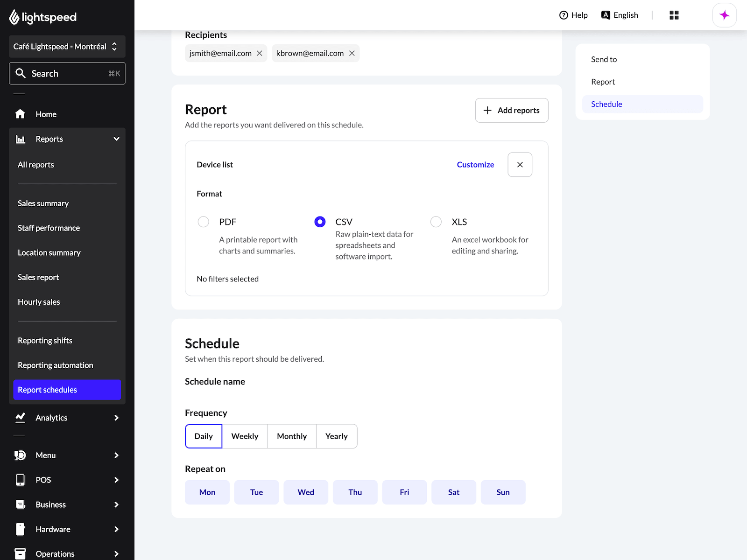
Task: Click the Operations box icon
Action: pyautogui.click(x=20, y=553)
